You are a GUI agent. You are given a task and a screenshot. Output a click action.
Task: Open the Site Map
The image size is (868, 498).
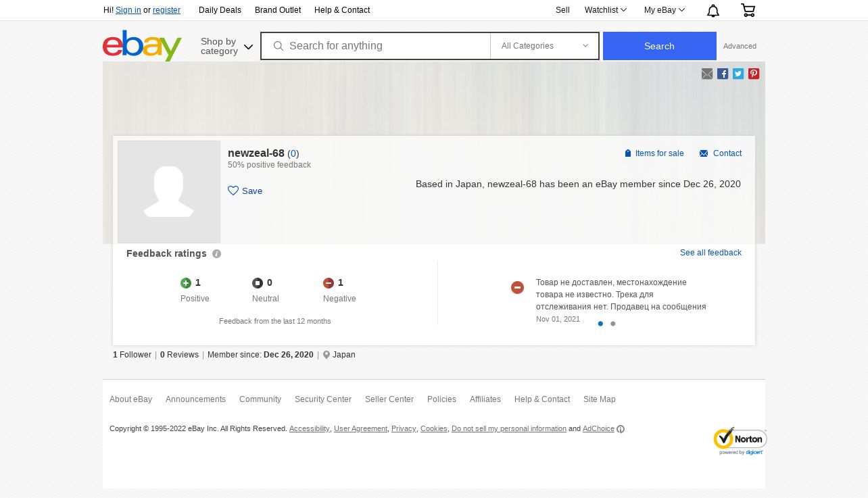pos(600,399)
